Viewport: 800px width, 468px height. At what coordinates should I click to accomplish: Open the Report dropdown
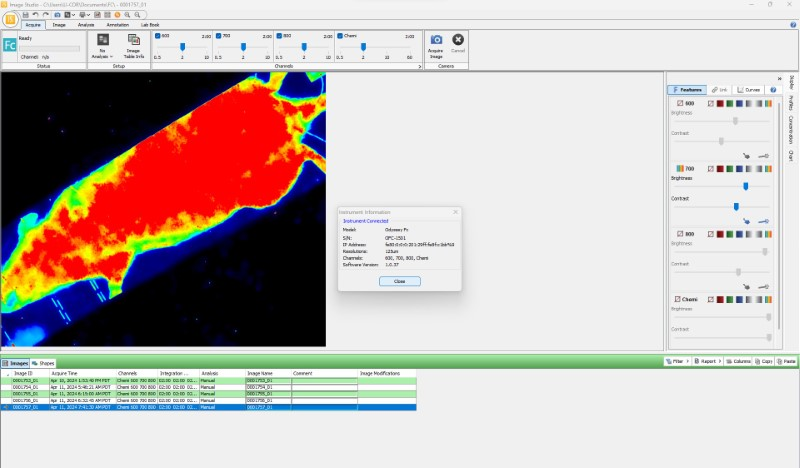(x=708, y=361)
